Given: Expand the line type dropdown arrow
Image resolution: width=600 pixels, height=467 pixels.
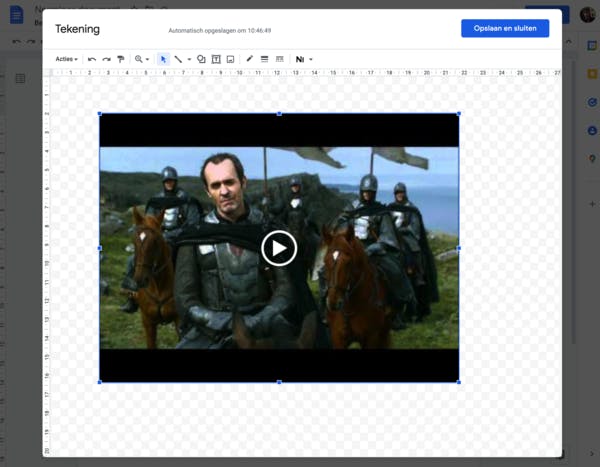Looking at the screenshot, I should (x=189, y=60).
